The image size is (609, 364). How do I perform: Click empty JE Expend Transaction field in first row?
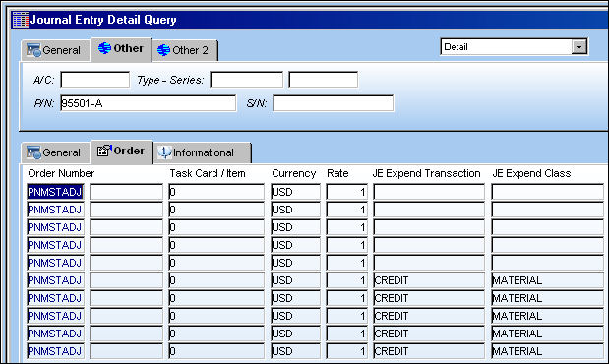(429, 192)
